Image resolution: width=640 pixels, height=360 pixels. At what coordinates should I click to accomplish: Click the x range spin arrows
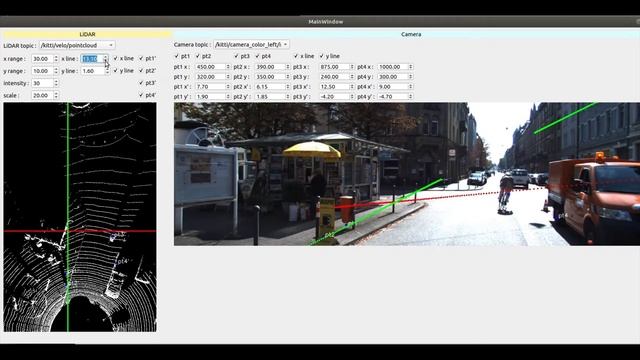point(56,59)
